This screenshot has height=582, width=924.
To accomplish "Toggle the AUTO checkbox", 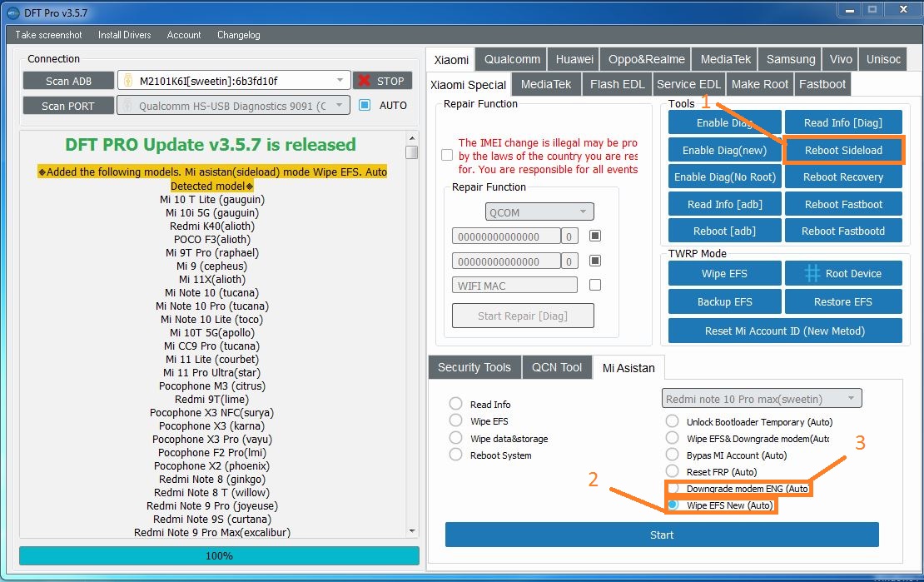I will point(365,105).
